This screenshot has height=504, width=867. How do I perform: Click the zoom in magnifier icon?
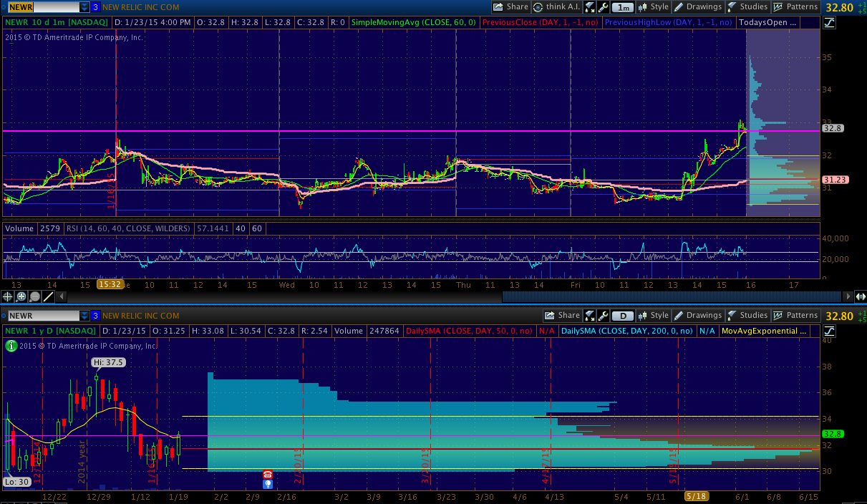(21, 296)
